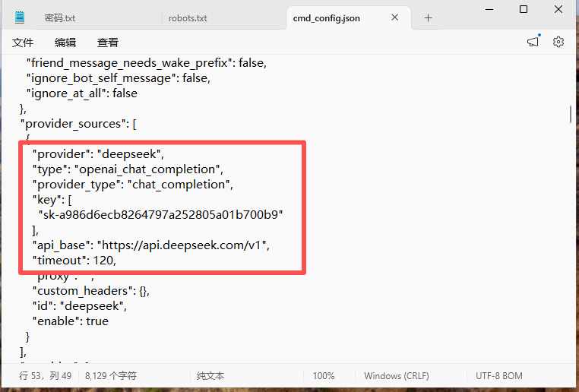Open the 编辑 menu
Viewport: 579px width, 392px height.
pos(65,43)
